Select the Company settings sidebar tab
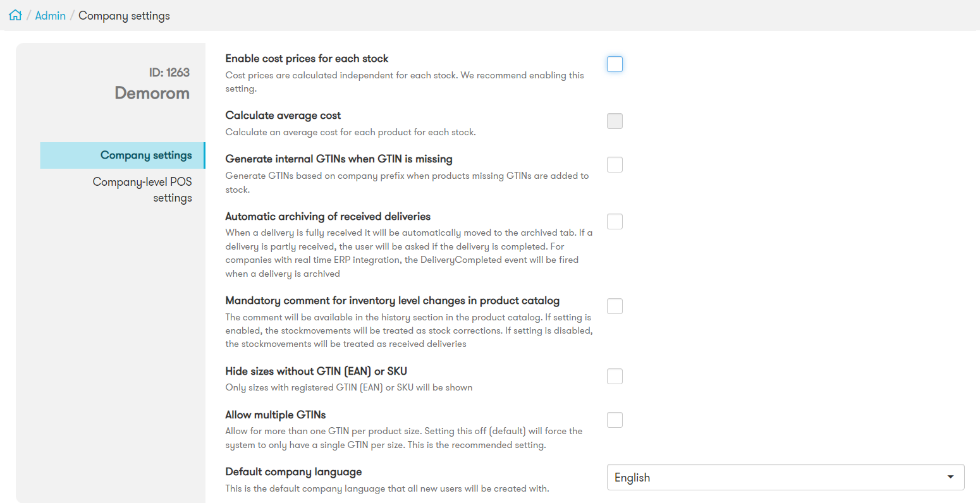The width and height of the screenshot is (980, 503). 123,155
